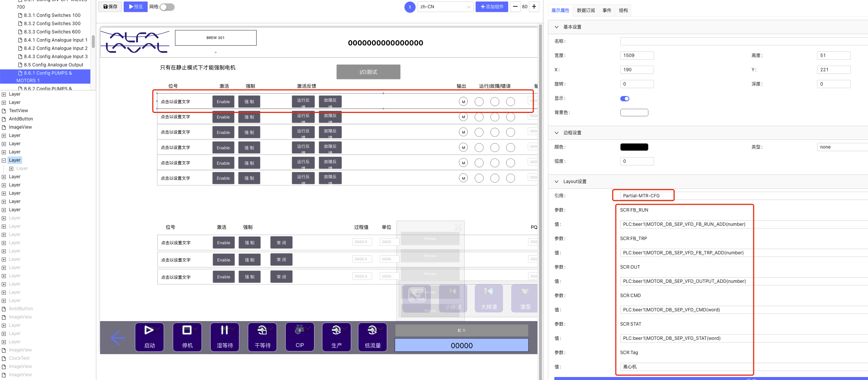The width and height of the screenshot is (868, 380).
Task: Open the 事件 tab
Action: point(607,11)
